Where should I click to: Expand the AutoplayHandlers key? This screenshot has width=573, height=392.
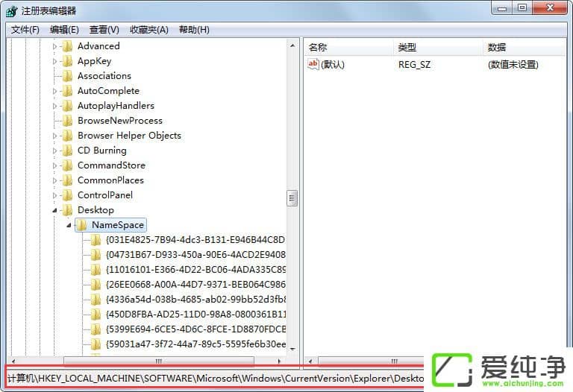click(x=54, y=106)
